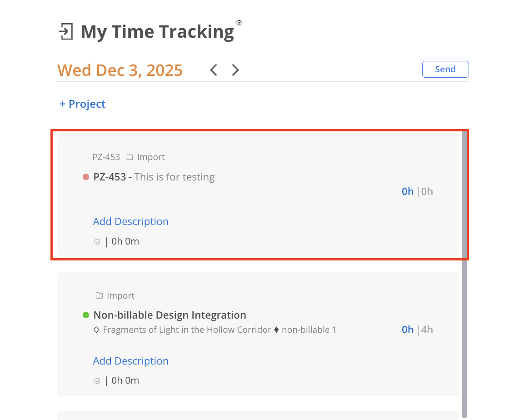519x420 pixels.
Task: Click Add Description for Non-billable Design Integration
Action: (130, 361)
